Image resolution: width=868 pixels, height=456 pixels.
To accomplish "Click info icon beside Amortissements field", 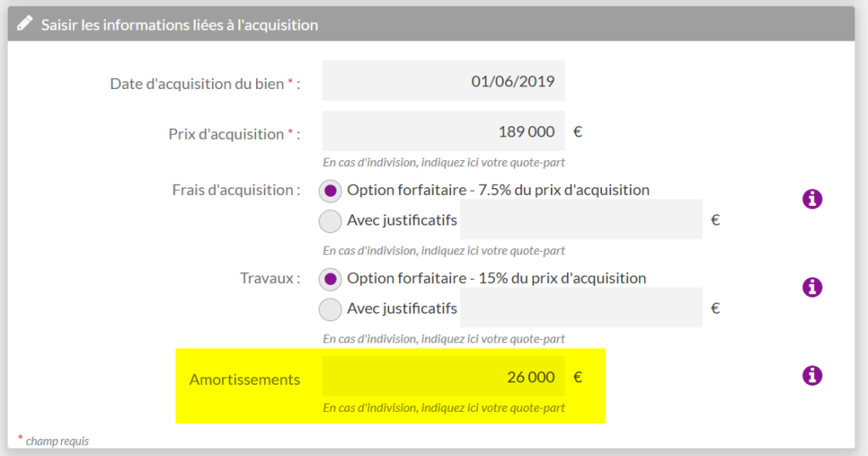I will [x=812, y=375].
